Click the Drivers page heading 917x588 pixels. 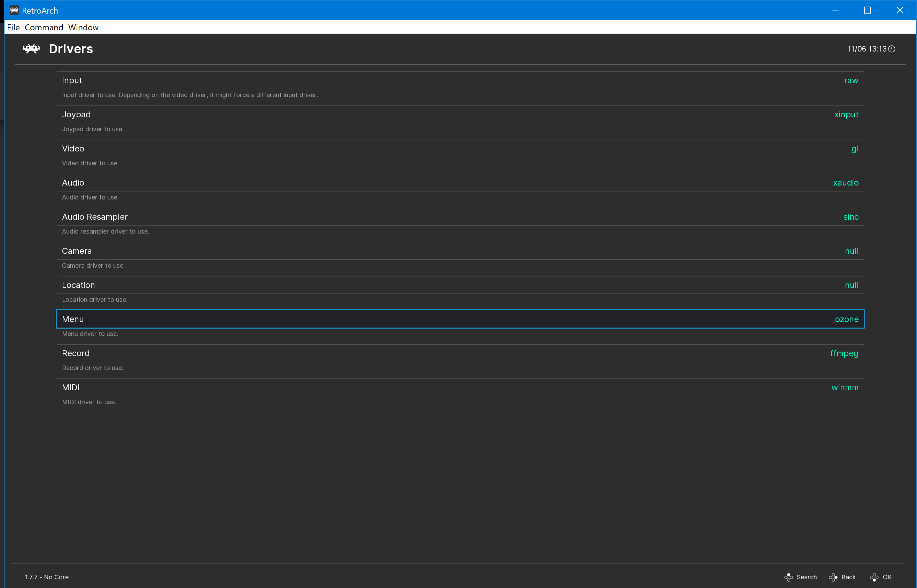coord(71,49)
